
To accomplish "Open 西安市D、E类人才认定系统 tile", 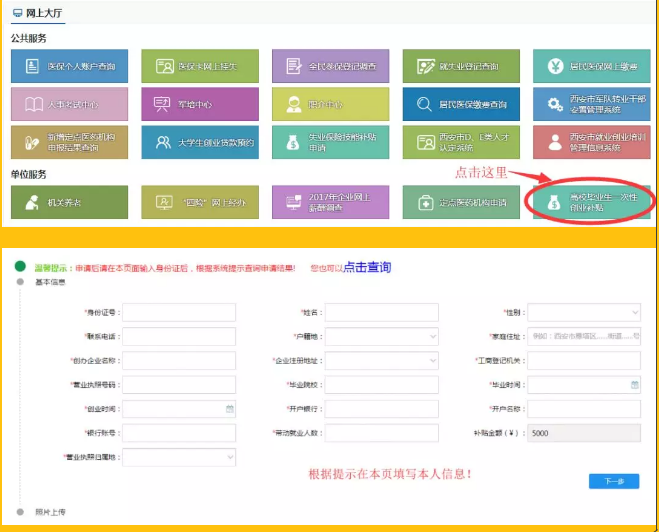I will coord(461,142).
